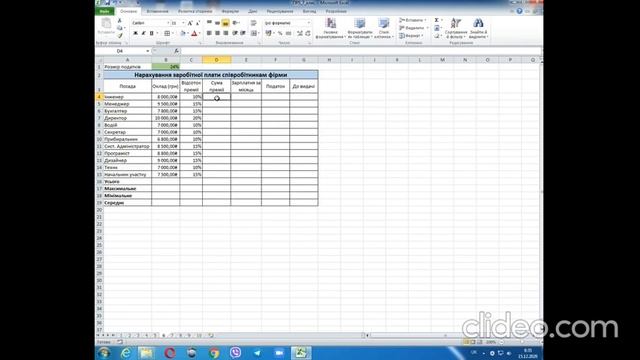Switch to the Data ribbon tab

(253, 11)
